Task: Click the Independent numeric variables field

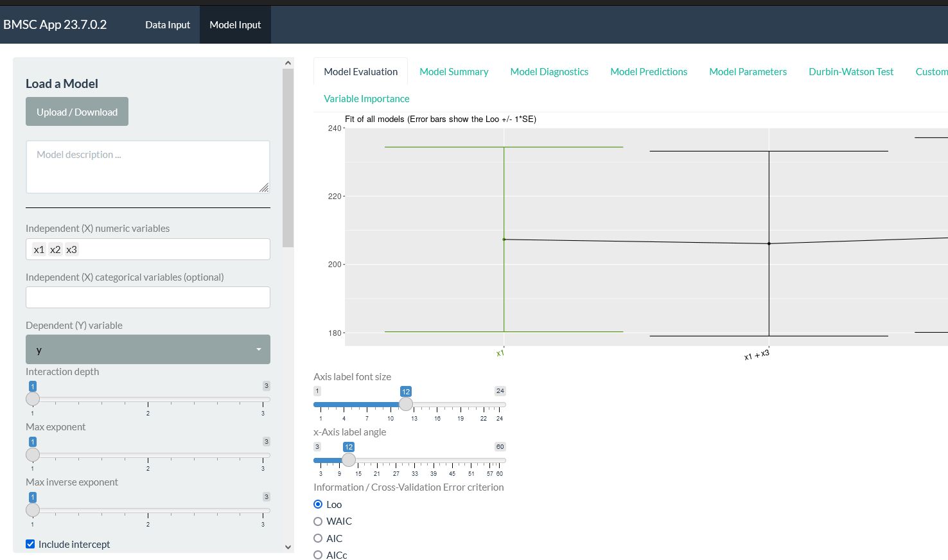Action: [148, 249]
